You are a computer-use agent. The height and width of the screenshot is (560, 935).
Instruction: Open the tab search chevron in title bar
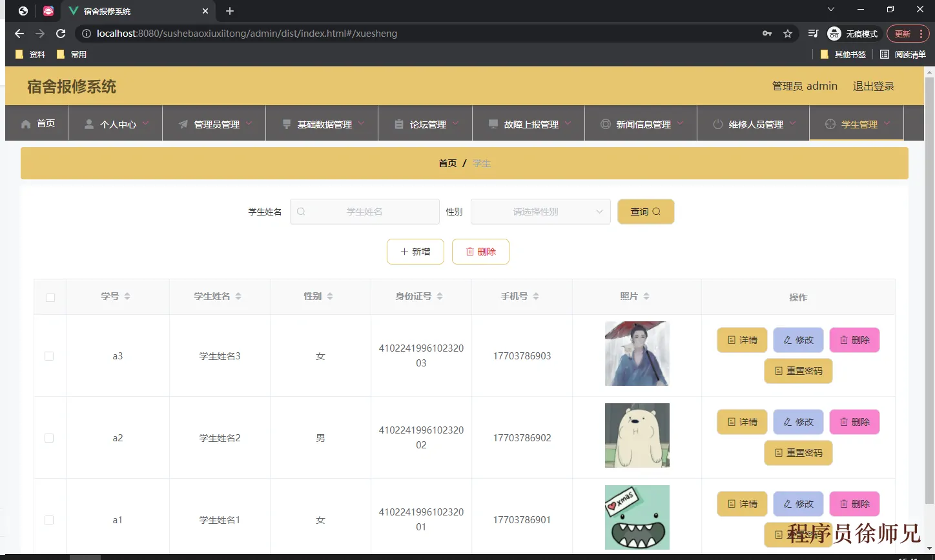tap(831, 9)
